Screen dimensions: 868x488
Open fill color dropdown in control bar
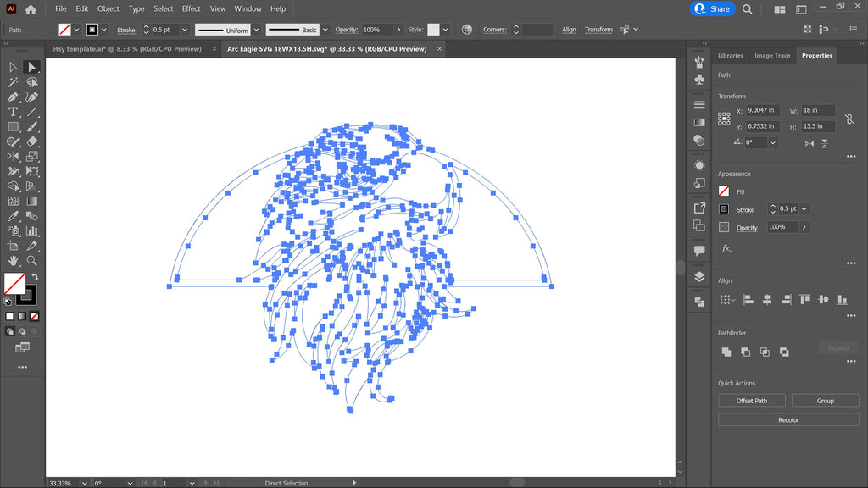tap(77, 30)
